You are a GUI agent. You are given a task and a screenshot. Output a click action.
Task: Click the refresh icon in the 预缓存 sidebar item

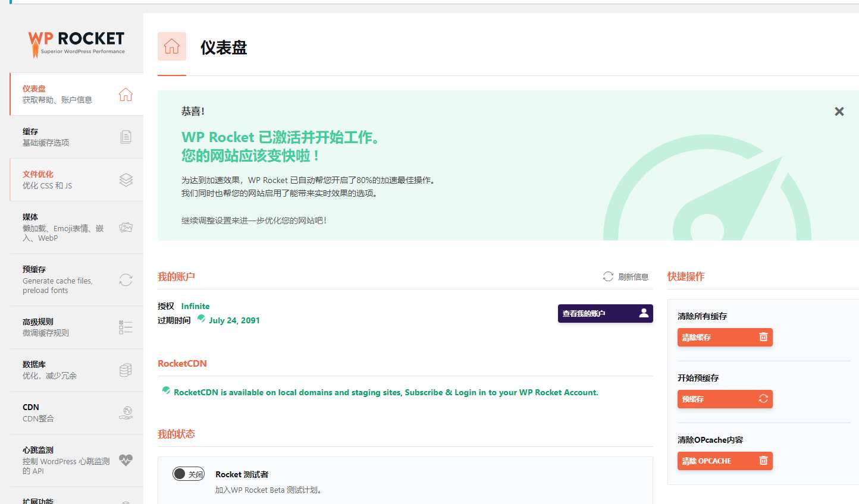[x=126, y=280]
